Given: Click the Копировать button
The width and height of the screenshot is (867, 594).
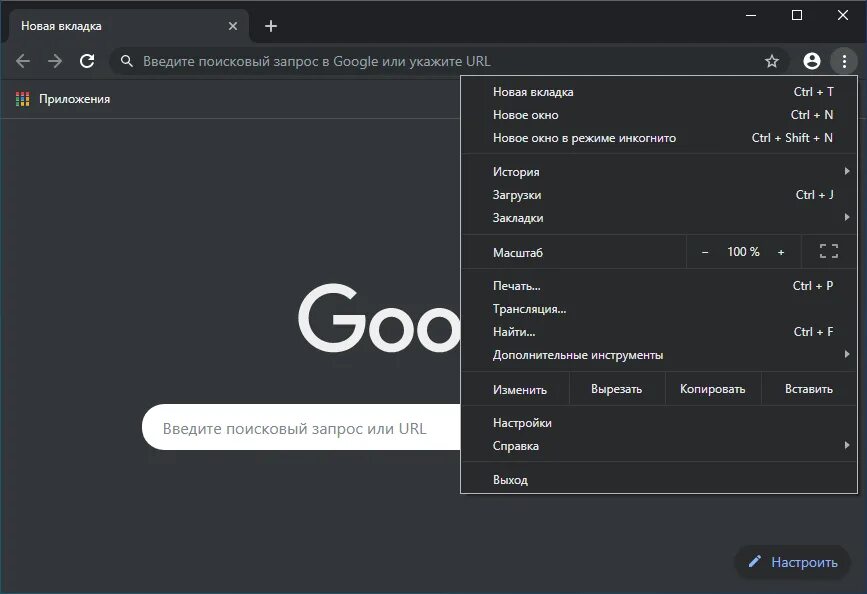Looking at the screenshot, I should 713,389.
